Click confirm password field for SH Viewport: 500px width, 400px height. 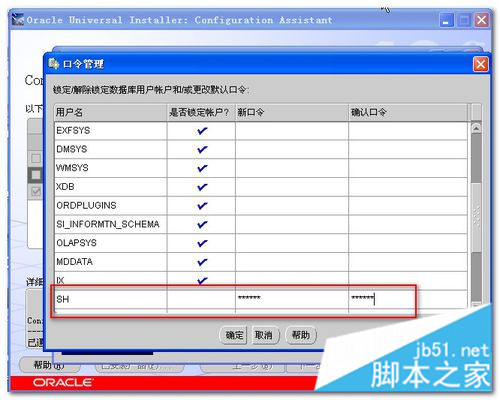(408, 299)
